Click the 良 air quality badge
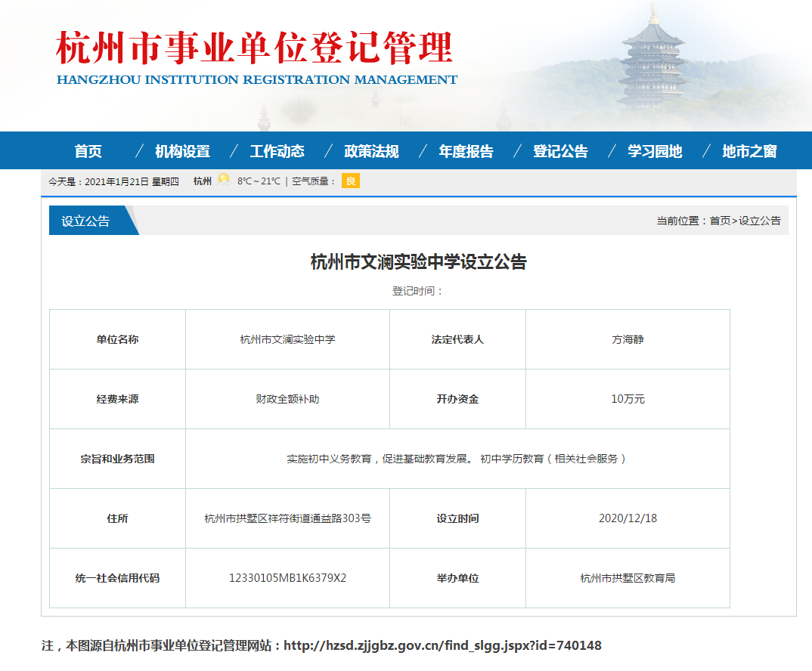 coord(351,181)
